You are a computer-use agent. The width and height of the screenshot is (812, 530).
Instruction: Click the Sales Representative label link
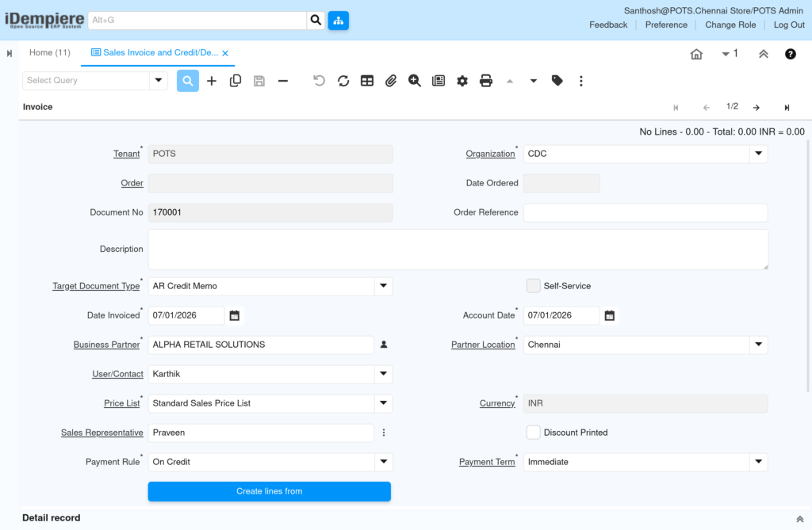(102, 433)
